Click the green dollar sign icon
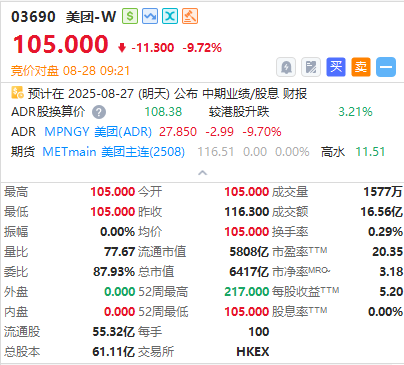 click(x=130, y=16)
